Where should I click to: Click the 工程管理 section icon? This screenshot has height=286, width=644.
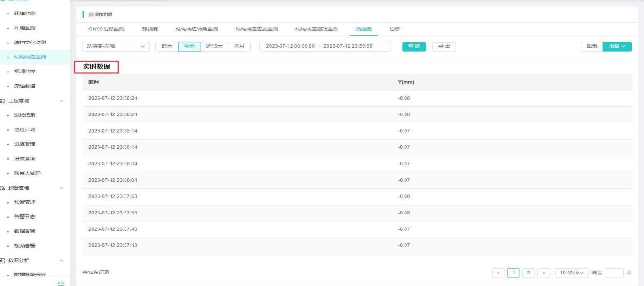pyautogui.click(x=3, y=101)
